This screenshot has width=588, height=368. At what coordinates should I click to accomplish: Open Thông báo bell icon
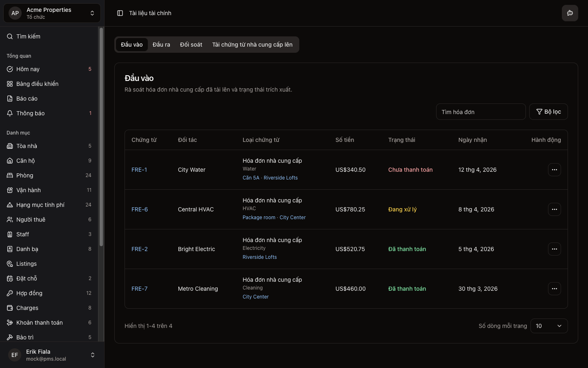(10, 113)
